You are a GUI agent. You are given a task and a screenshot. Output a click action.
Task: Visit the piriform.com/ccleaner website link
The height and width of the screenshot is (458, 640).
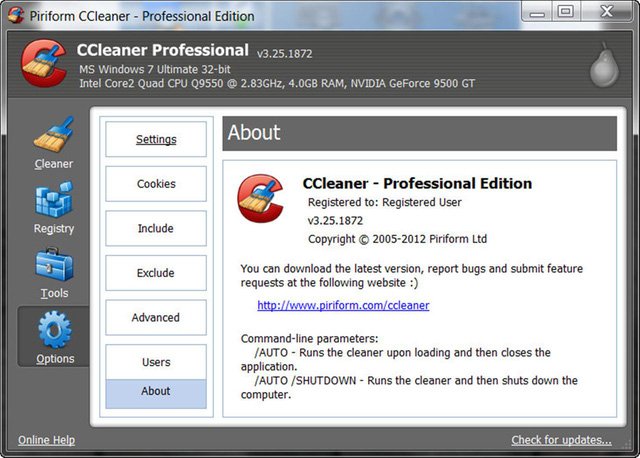point(343,305)
